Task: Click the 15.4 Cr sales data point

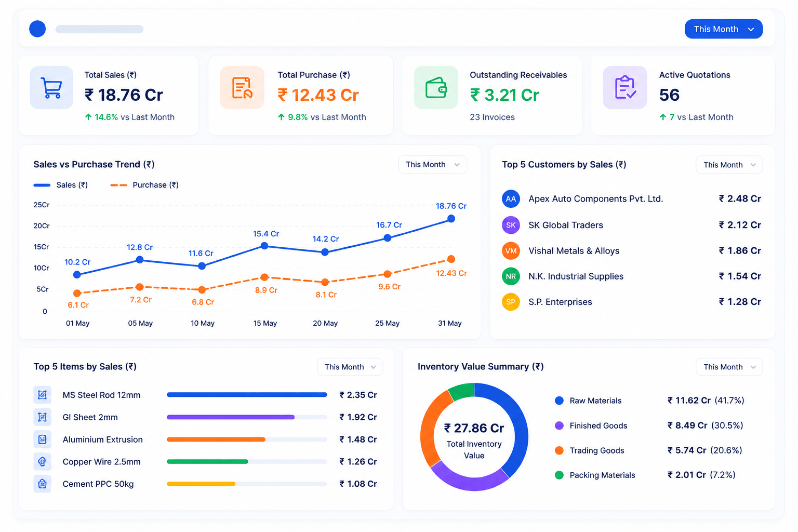Action: (x=264, y=246)
